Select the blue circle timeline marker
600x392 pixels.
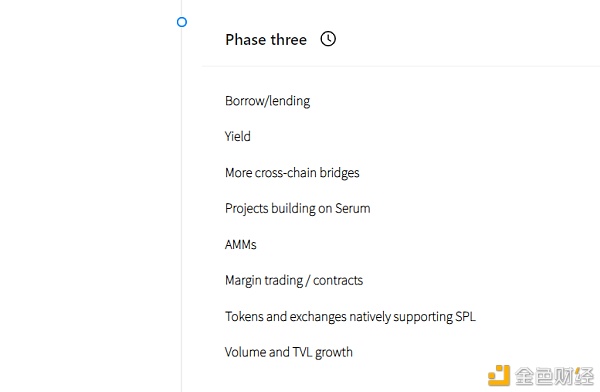coord(182,22)
